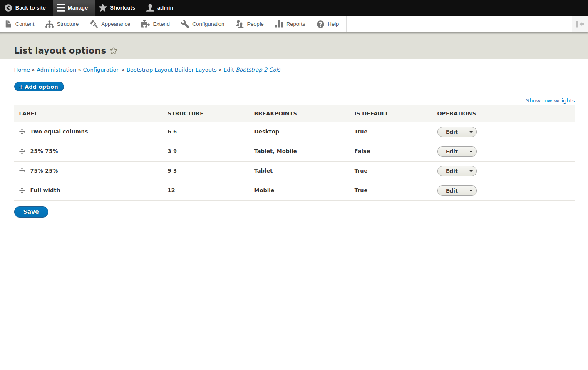The height and width of the screenshot is (370, 588).
Task: Open the People admin section
Action: [x=251, y=24]
